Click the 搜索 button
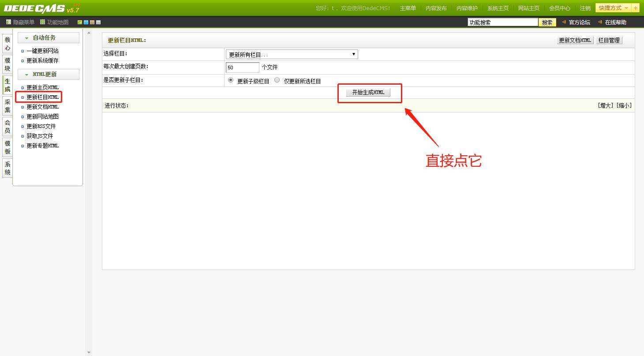The width and height of the screenshot is (644, 356). [547, 22]
